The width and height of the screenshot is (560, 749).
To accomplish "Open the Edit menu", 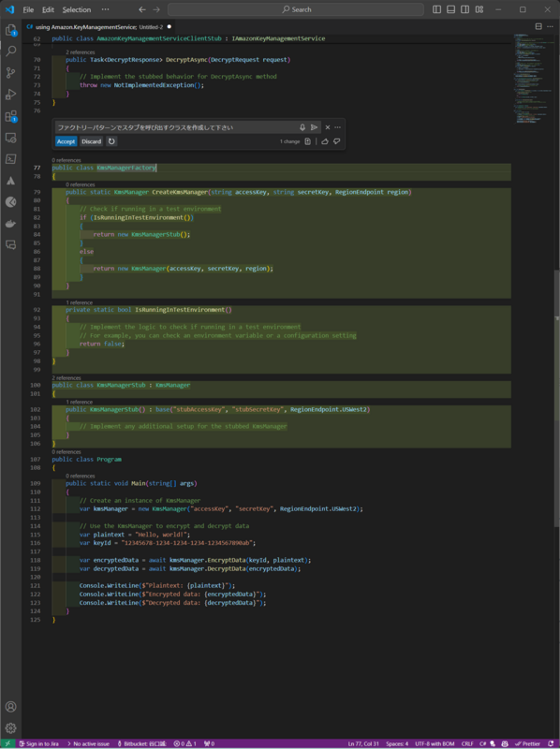I will click(x=48, y=9).
